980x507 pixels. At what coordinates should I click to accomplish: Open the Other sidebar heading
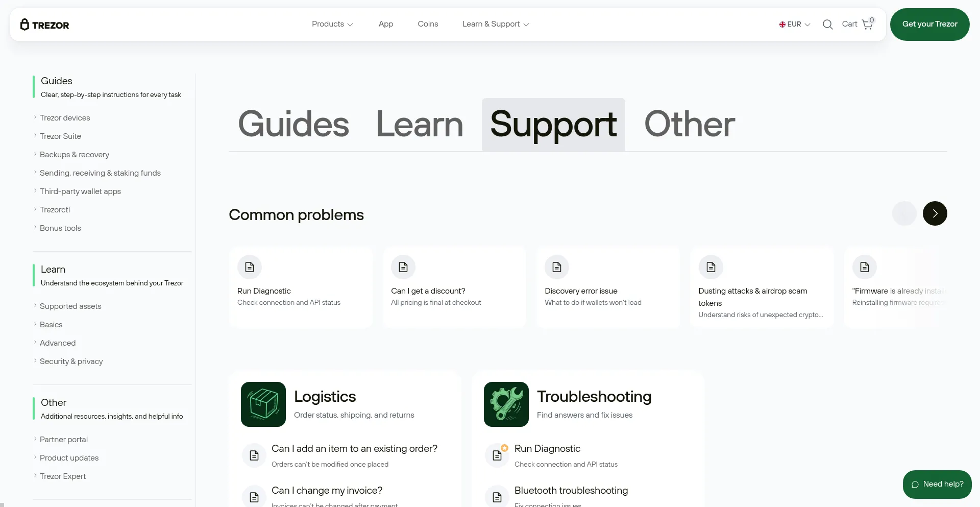coord(54,403)
